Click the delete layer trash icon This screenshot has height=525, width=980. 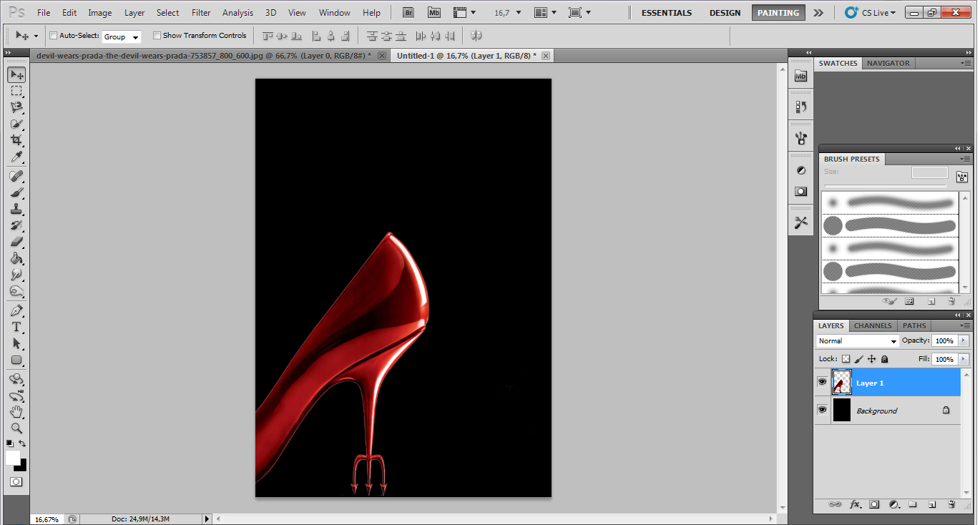point(951,504)
